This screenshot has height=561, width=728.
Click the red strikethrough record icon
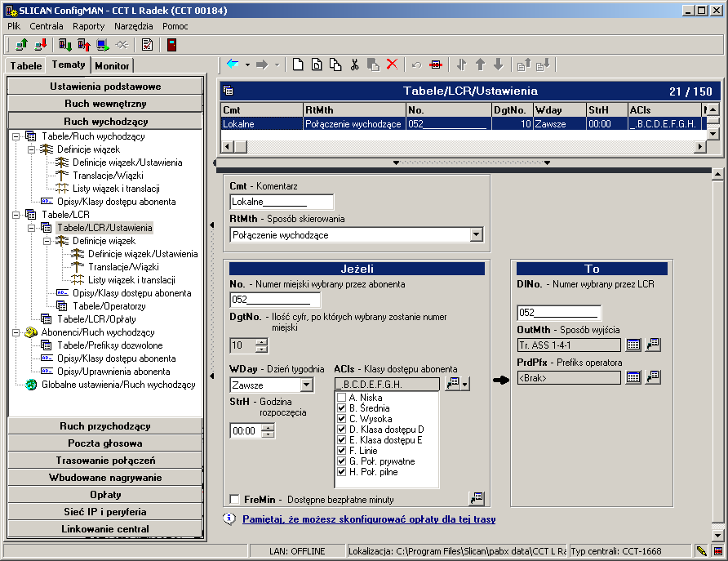point(436,65)
